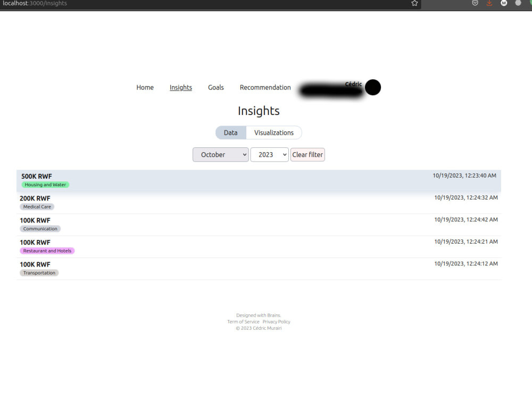Screen dimensions: 532x399
Task: Navigate to Goals
Action: coord(216,88)
